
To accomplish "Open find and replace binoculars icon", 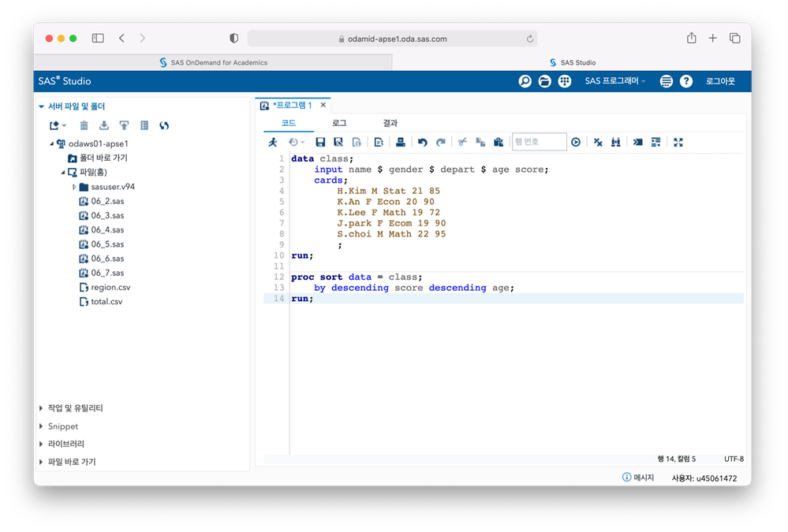I will 615,142.
